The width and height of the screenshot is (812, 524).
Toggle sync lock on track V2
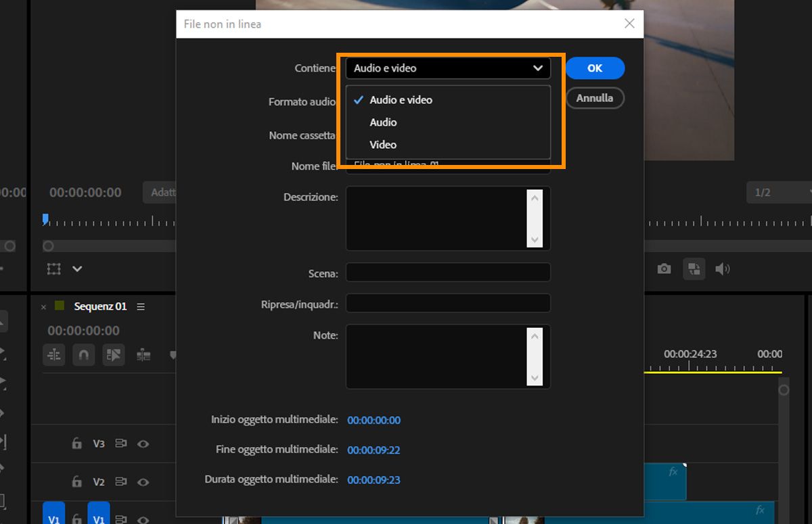point(121,482)
